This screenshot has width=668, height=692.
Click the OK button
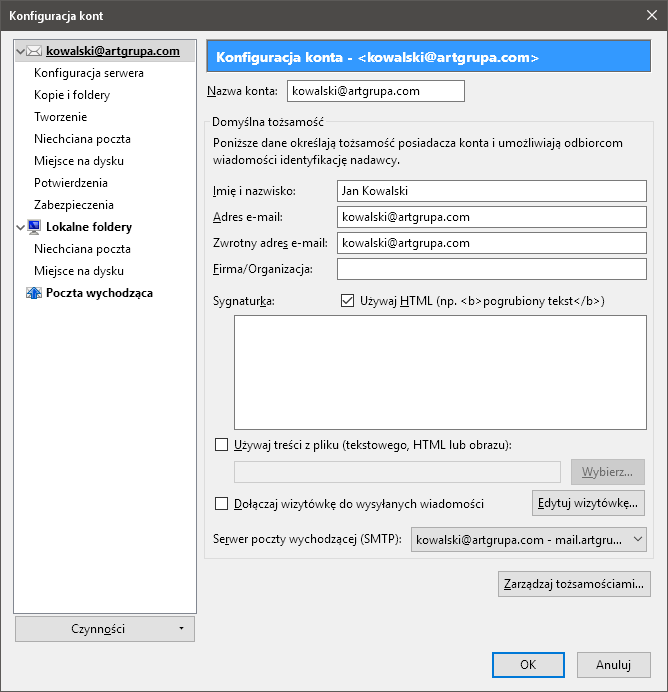click(528, 665)
